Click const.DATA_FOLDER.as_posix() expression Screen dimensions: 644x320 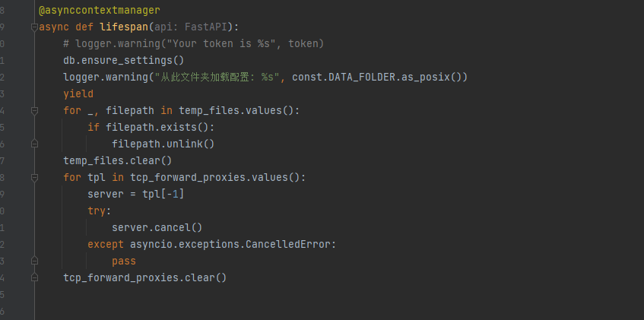(379, 78)
